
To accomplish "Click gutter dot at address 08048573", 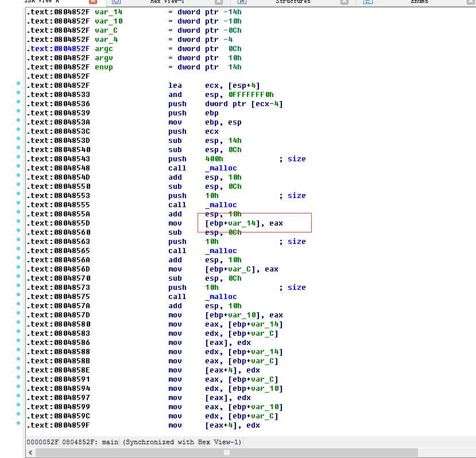I will pos(18,285).
